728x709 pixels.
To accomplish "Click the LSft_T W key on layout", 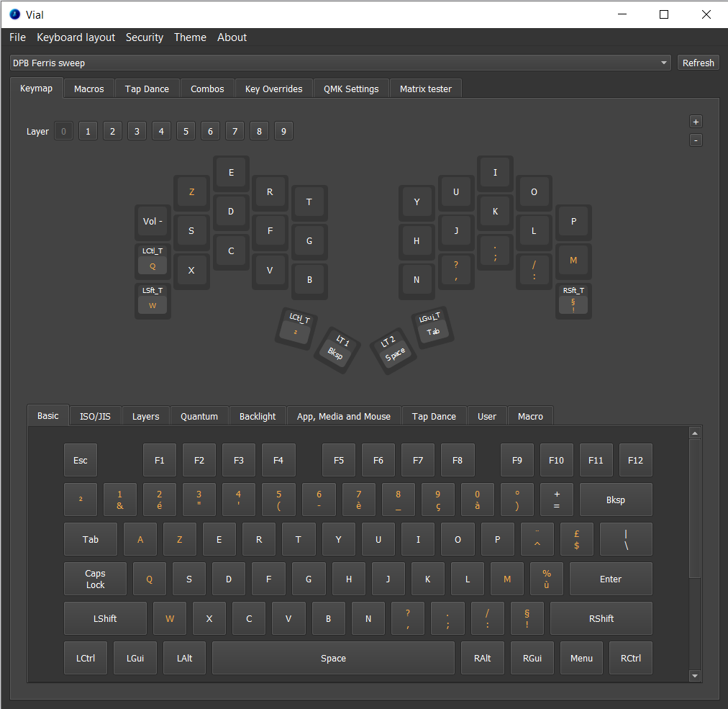I will point(153,300).
